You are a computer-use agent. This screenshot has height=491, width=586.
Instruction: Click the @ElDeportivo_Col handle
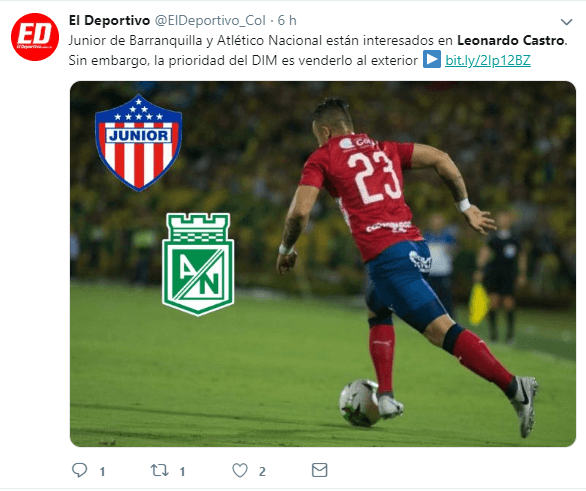pos(210,21)
